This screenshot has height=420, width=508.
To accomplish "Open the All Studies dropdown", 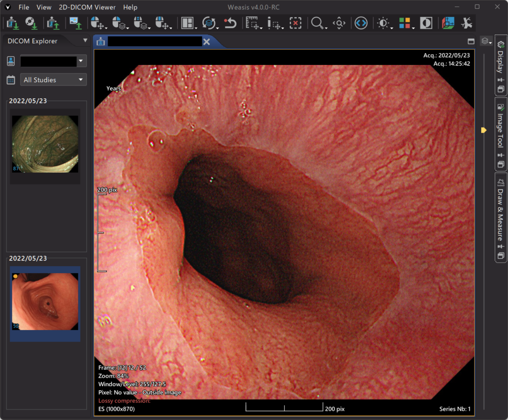I will point(54,80).
